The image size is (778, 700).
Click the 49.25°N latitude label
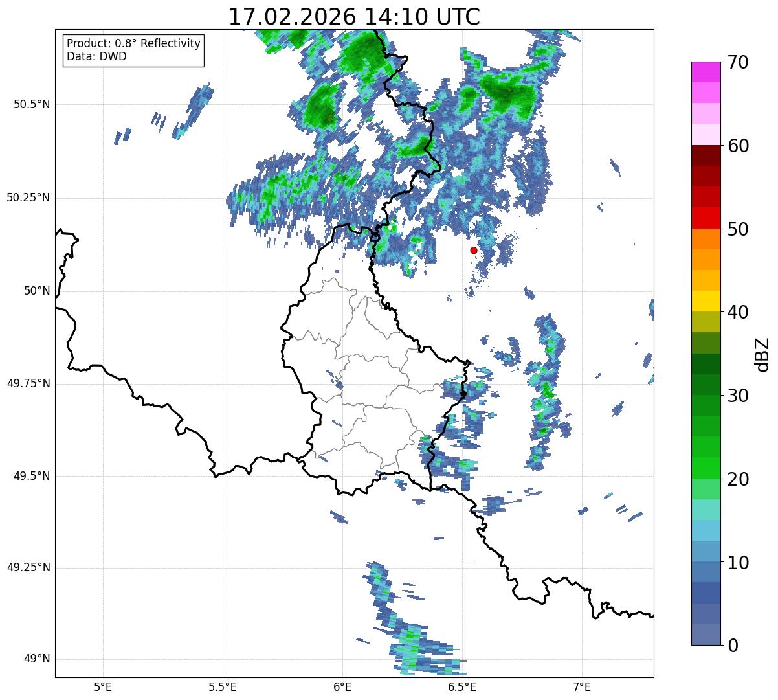[x=28, y=567]
